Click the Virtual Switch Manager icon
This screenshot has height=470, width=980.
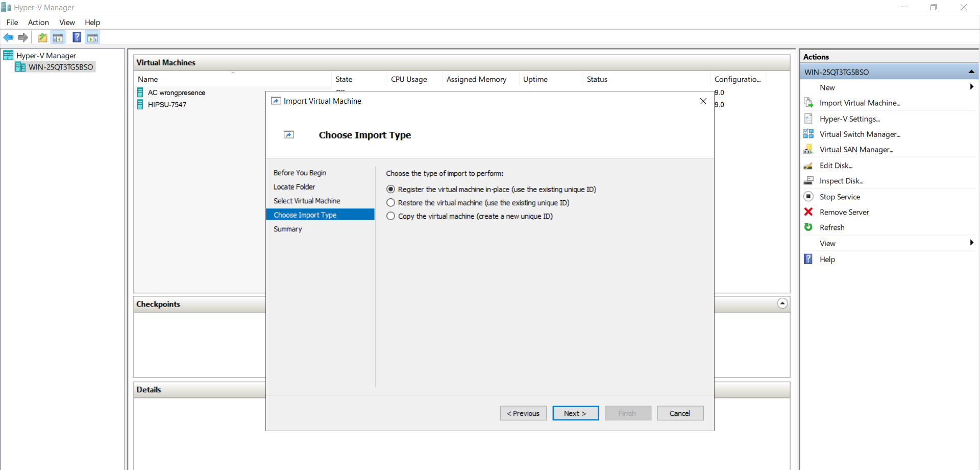(808, 134)
